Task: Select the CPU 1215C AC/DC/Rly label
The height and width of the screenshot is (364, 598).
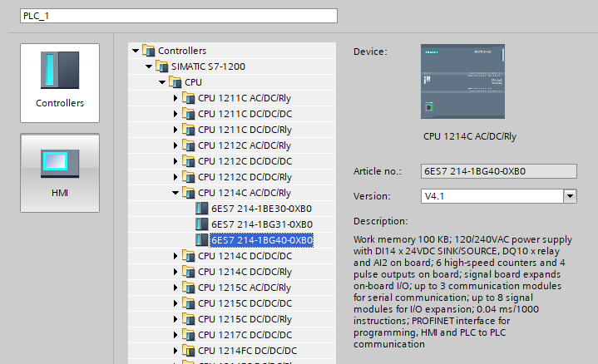Action: coord(244,288)
